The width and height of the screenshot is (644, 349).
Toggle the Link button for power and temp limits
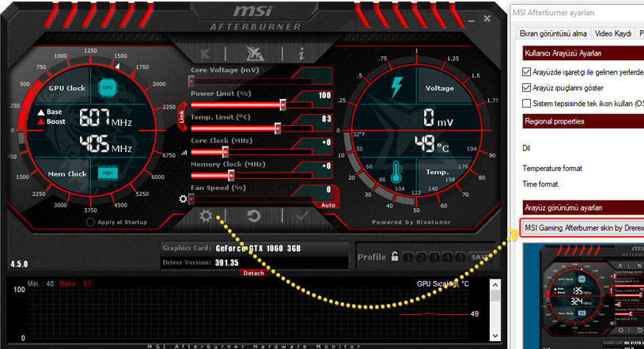click(181, 116)
